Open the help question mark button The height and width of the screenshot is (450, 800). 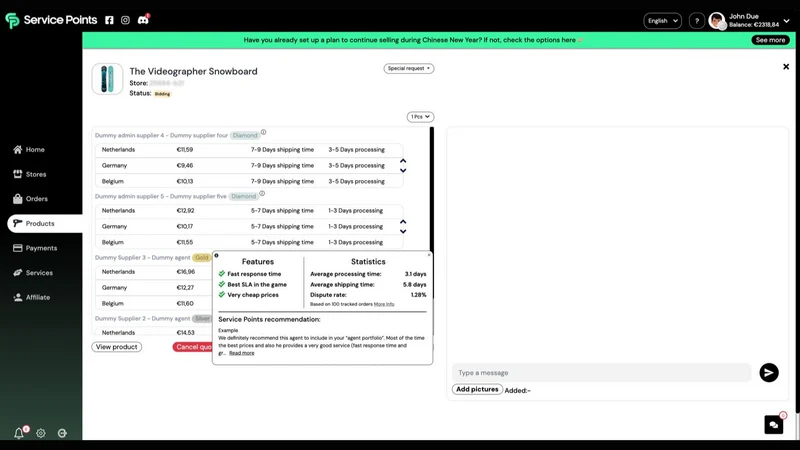[x=696, y=21]
